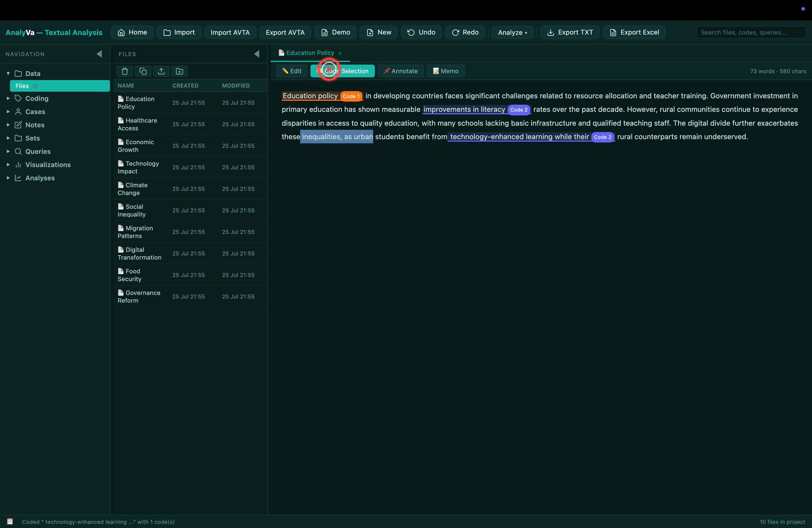Click the Import button

point(179,32)
